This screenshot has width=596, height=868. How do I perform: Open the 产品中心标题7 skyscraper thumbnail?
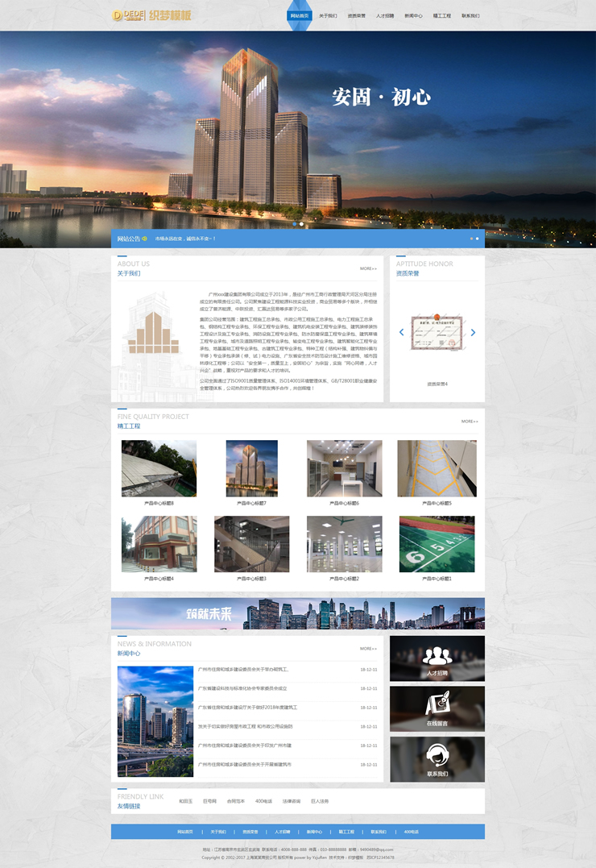tap(251, 468)
